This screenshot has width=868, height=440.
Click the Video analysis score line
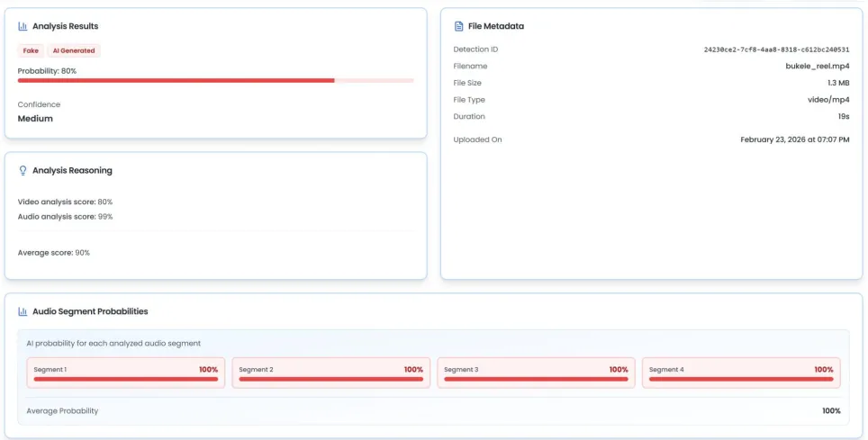(65, 202)
